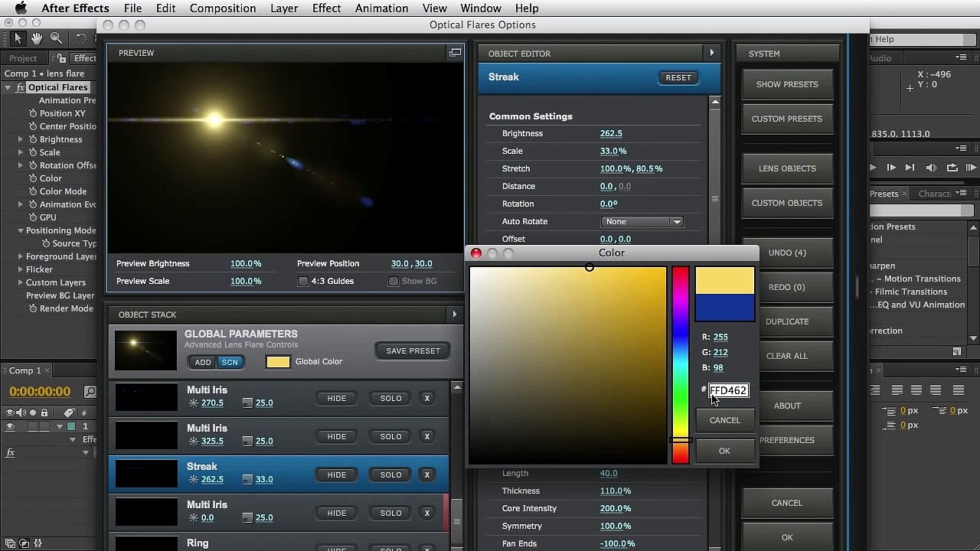Click CANCEL in the Color dialog

pos(724,420)
